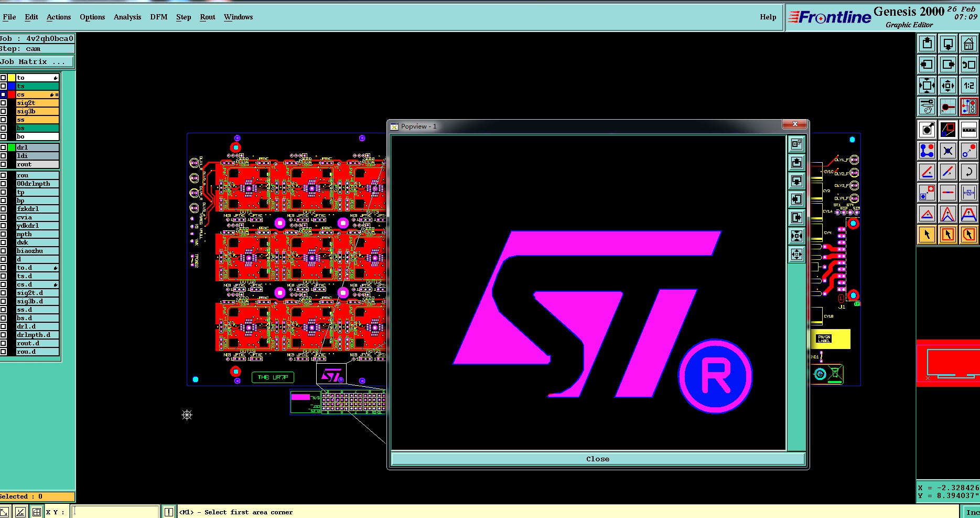Image resolution: width=980 pixels, height=518 pixels.
Task: Click the snap-to-grid pad icon
Action: pos(948,107)
